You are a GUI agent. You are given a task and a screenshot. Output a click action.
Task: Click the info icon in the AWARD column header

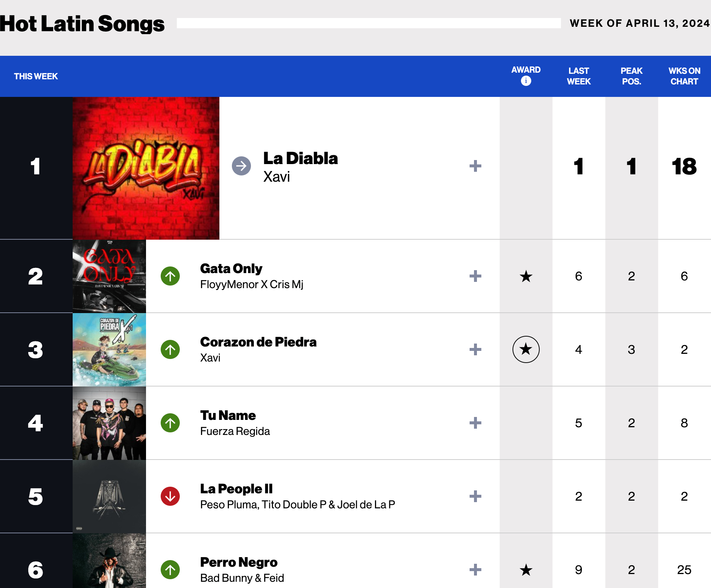click(526, 80)
